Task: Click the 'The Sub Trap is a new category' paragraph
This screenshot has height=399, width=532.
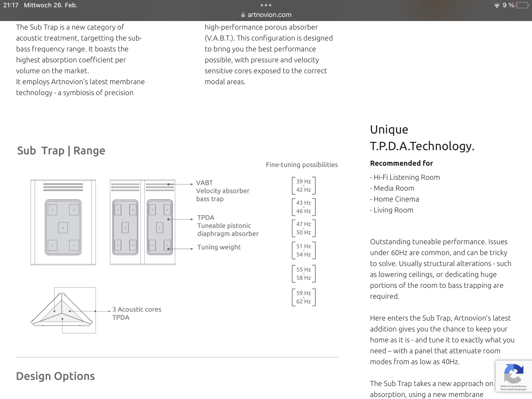Action: [80, 60]
